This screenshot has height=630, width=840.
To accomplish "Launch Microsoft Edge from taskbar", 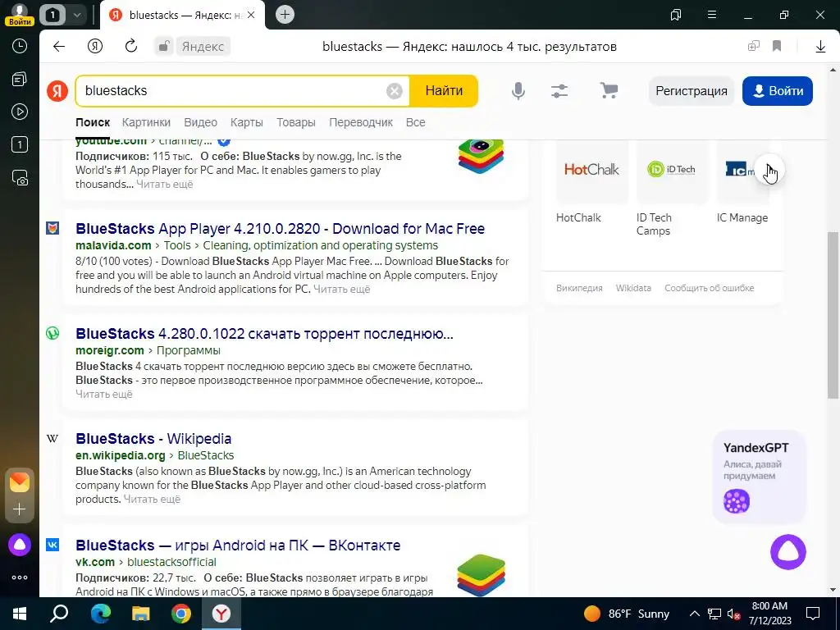I will 100,614.
